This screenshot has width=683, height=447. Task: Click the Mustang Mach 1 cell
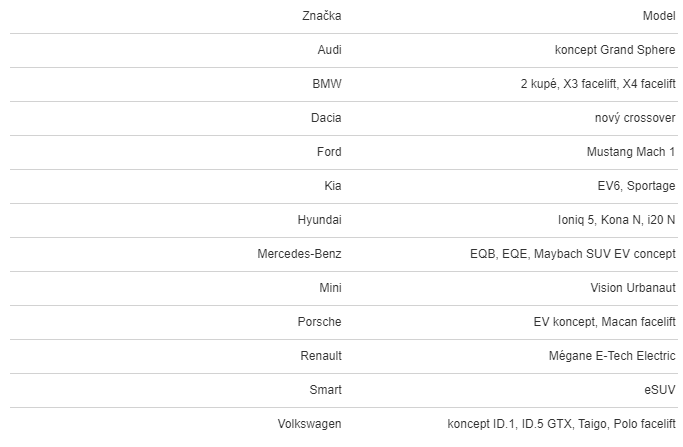tap(631, 152)
